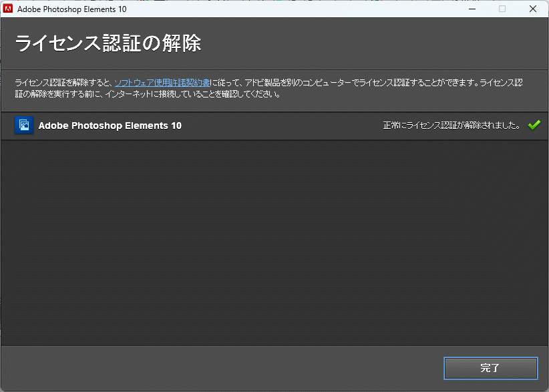
Task: Click the blank header area right of heading
Action: pos(374,43)
